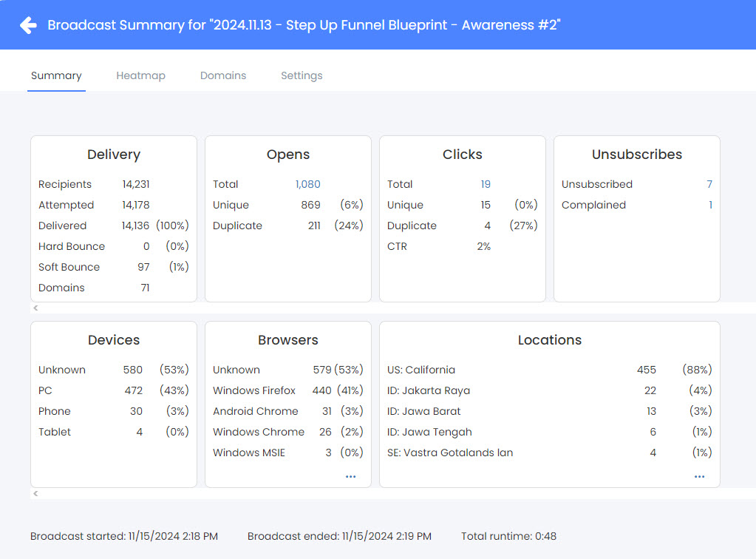756x559 pixels.
Task: Select the Summary tab
Action: tap(56, 75)
